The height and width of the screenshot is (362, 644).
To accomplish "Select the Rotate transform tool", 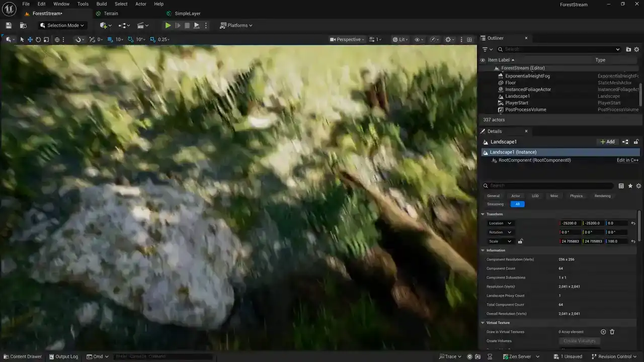I will 38,40.
